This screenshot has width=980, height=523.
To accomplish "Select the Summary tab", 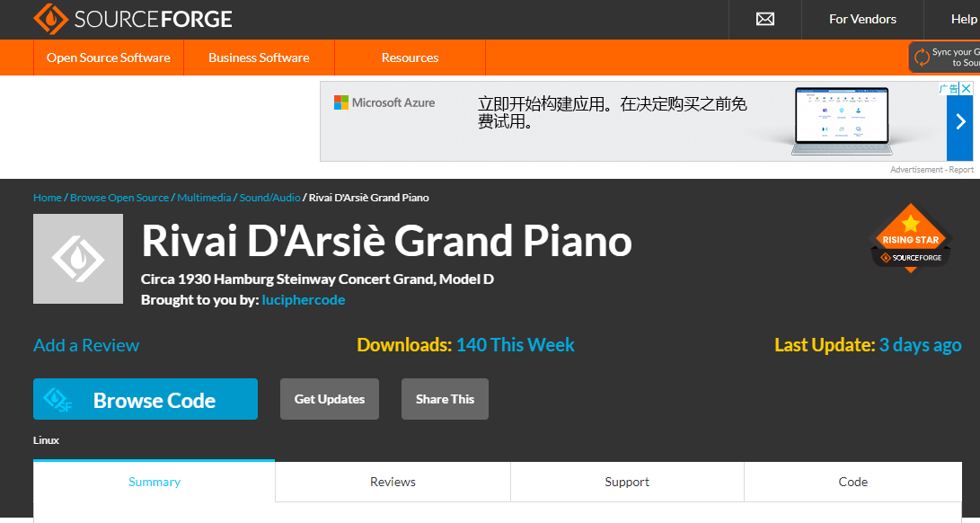I will click(155, 482).
